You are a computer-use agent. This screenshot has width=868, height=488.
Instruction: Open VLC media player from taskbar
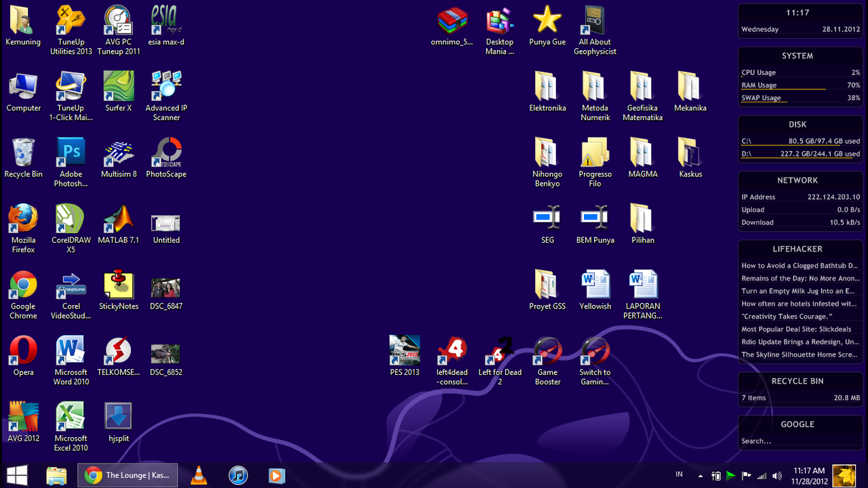point(199,475)
